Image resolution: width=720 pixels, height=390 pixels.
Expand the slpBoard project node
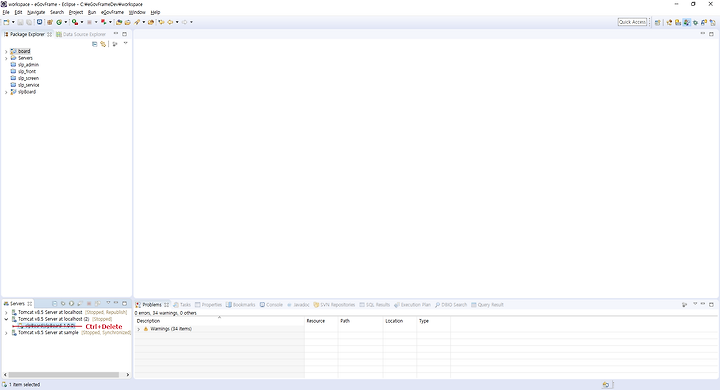tap(6, 92)
